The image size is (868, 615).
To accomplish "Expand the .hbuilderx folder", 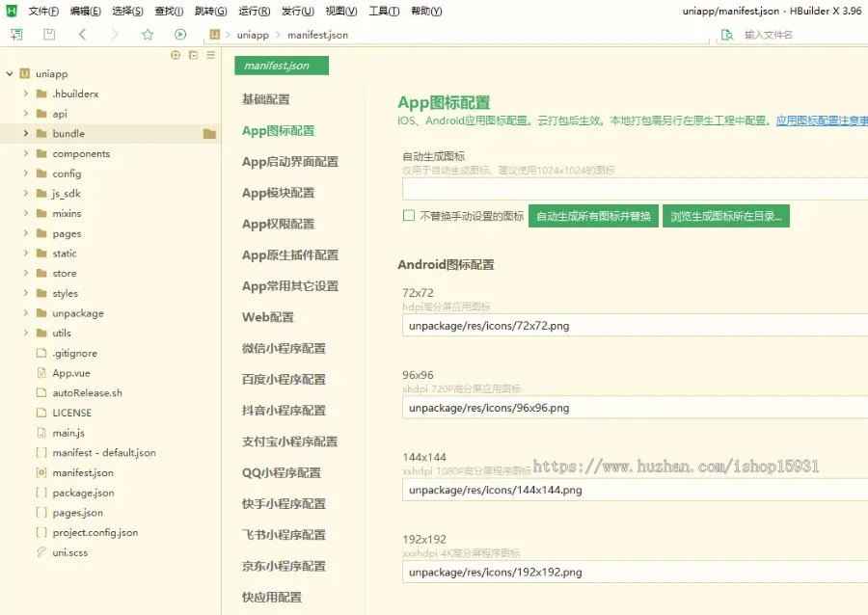I will 25,94.
